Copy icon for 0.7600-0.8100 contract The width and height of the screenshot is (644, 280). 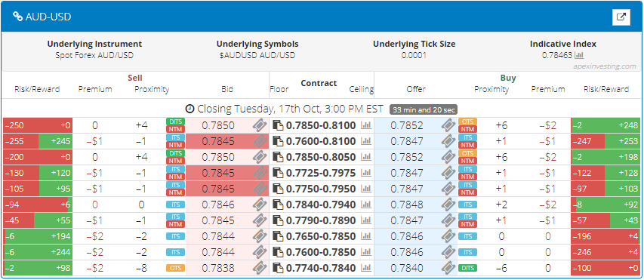pyautogui.click(x=279, y=141)
